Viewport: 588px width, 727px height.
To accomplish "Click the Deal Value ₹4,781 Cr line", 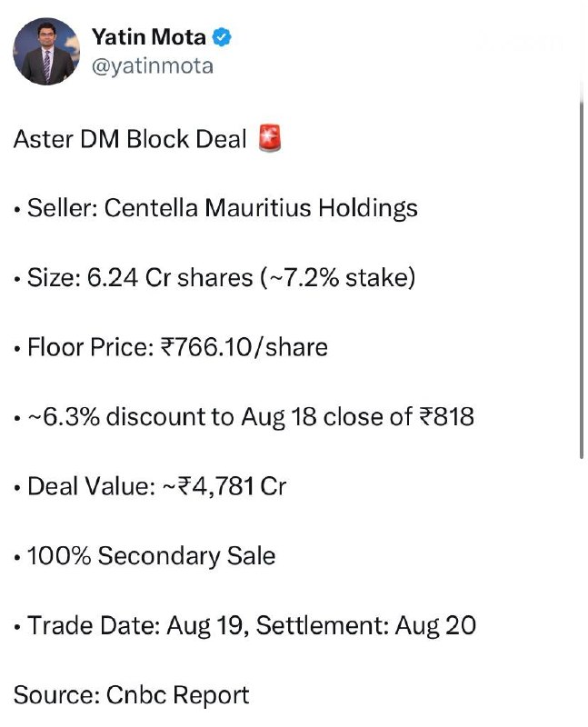I will click(150, 486).
